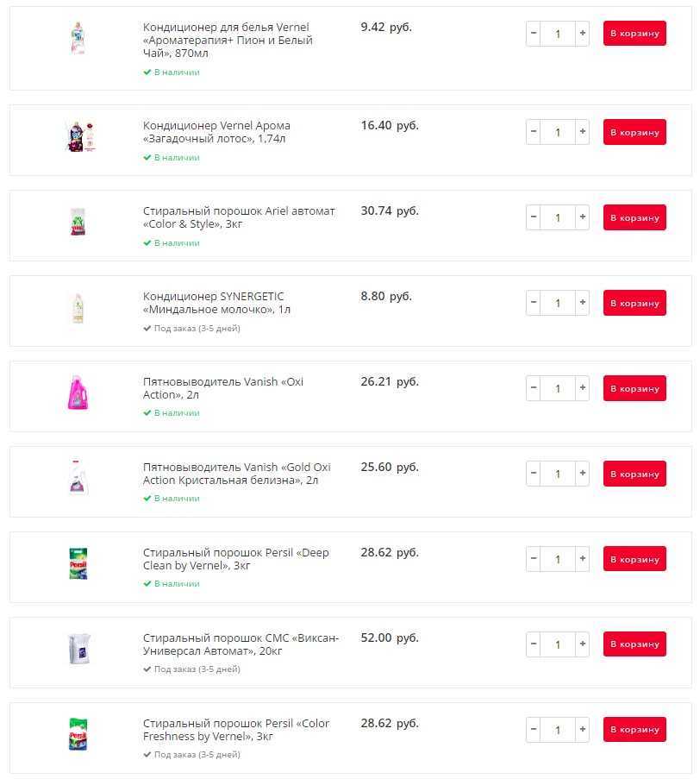The width and height of the screenshot is (700, 779).
Task: Add Persil Color Freshness to cart
Action: 634,730
